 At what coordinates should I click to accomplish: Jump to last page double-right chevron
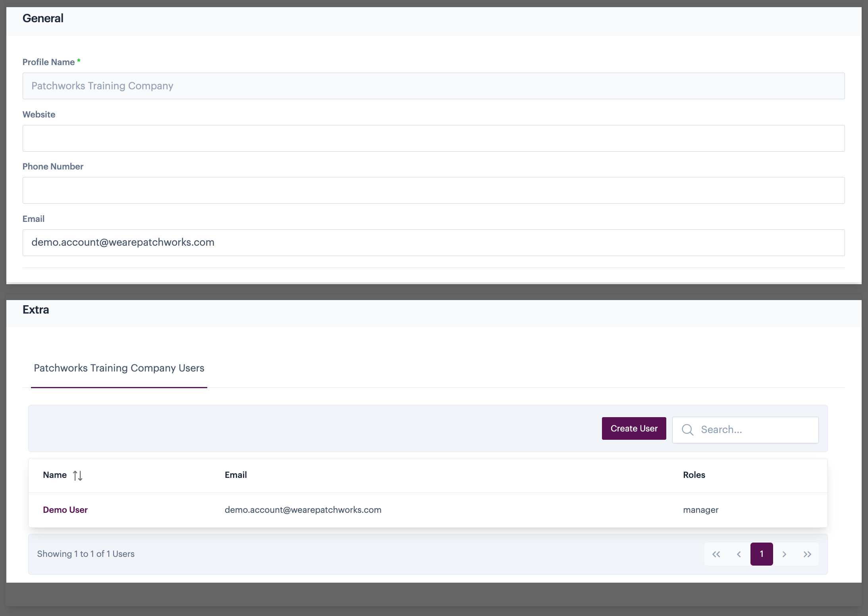click(807, 554)
